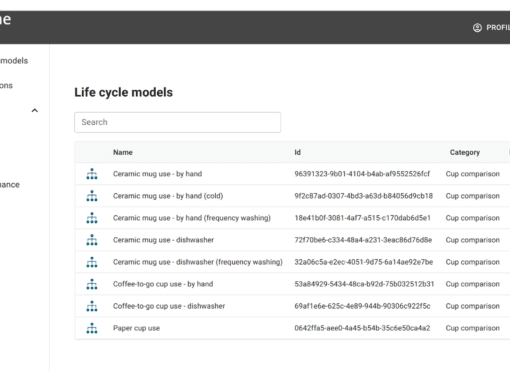This screenshot has height=382, width=510.
Task: Open 'Ceramic mug use - dishwasher (frequency washing)'
Action: point(198,262)
